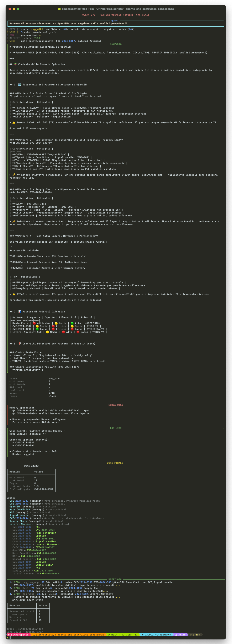Image resolution: width=232 pixels, height=644 pixels.
Task: Click the line Hit: OpenSSH (accessi: 4)
Action: pos(27,434)
